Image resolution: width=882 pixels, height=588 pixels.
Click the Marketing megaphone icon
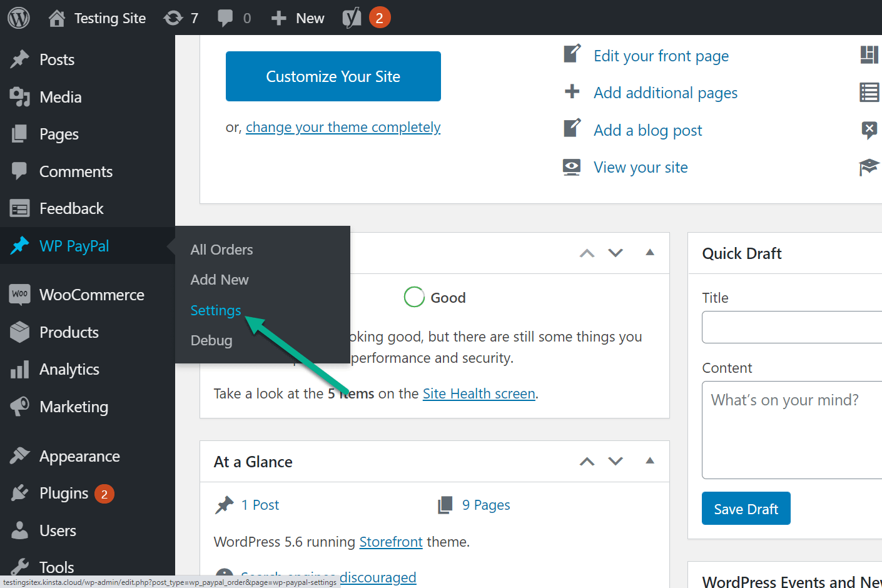tap(19, 407)
